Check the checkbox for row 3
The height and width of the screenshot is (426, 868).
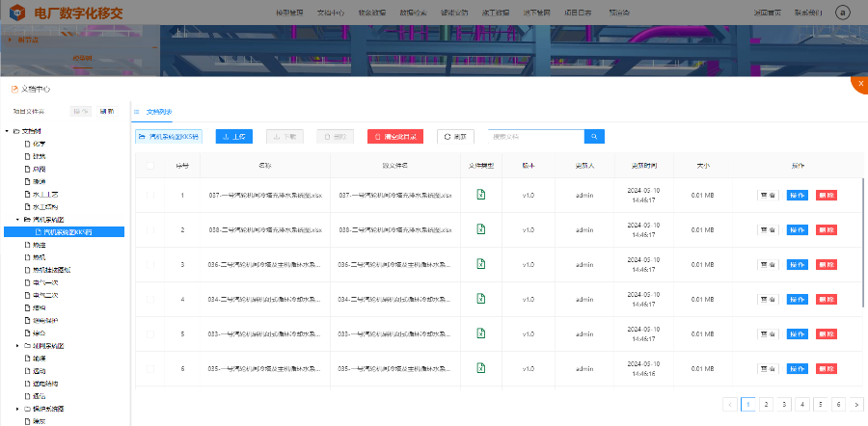point(149,265)
